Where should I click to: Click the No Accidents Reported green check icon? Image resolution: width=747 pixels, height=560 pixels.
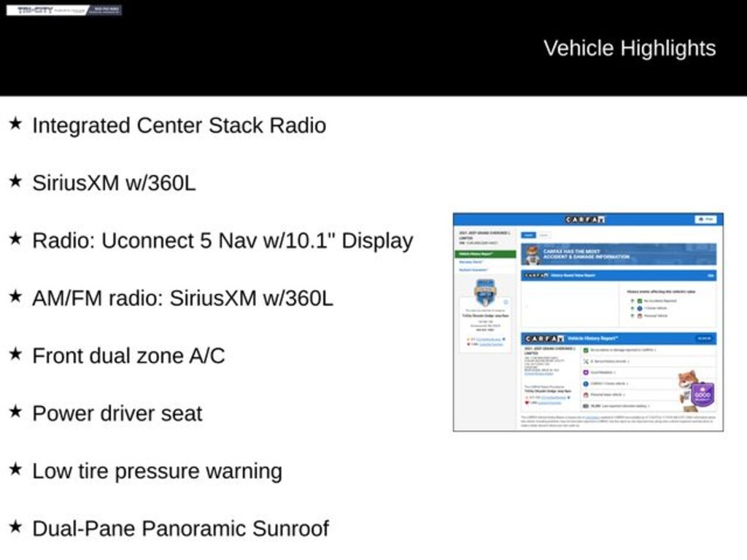(x=640, y=300)
